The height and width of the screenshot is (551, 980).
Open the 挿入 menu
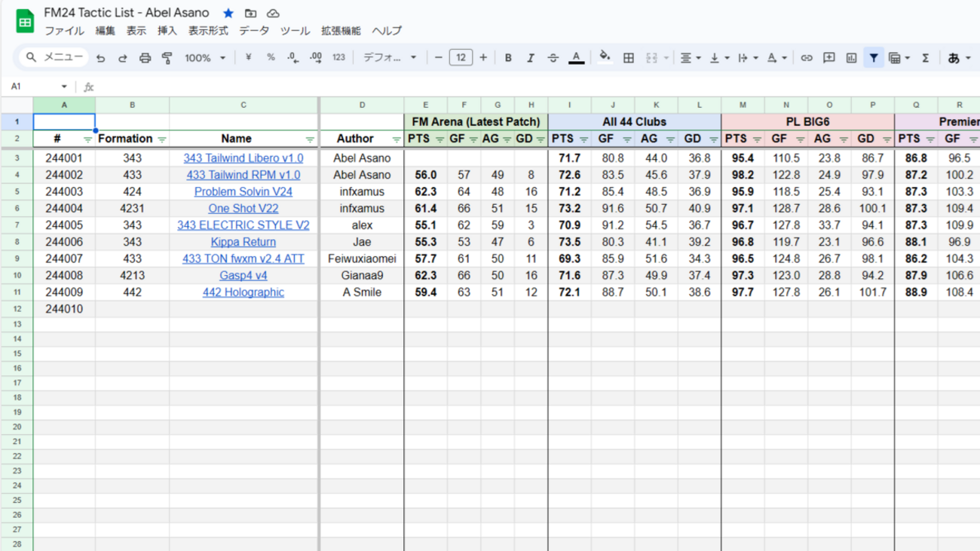[x=167, y=31]
